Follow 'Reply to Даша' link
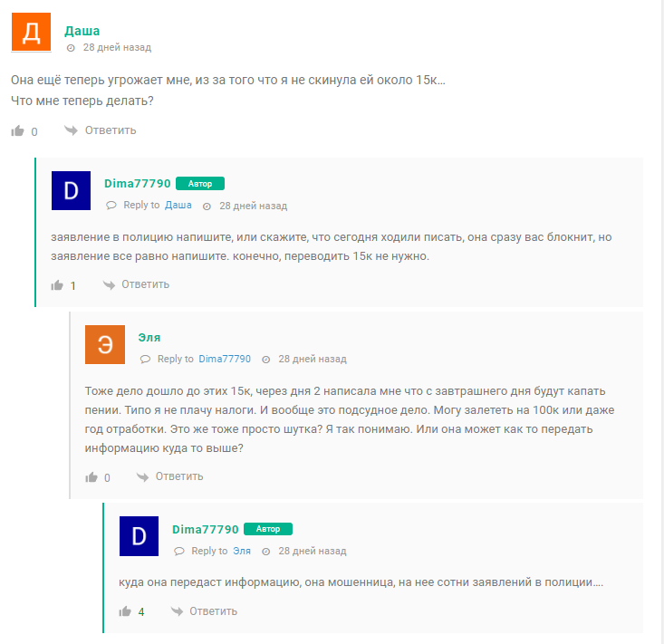This screenshot has height=644, width=664. 178,206
